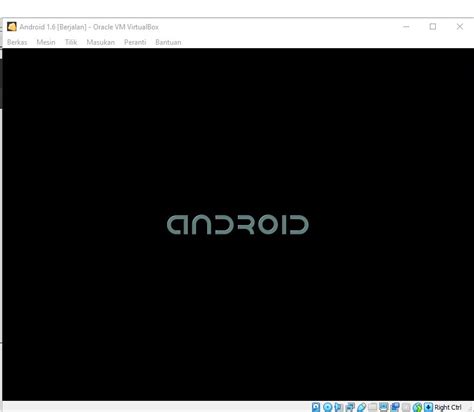This screenshot has height=412, width=474.
Task: Open the Masukan menu
Action: coord(101,42)
